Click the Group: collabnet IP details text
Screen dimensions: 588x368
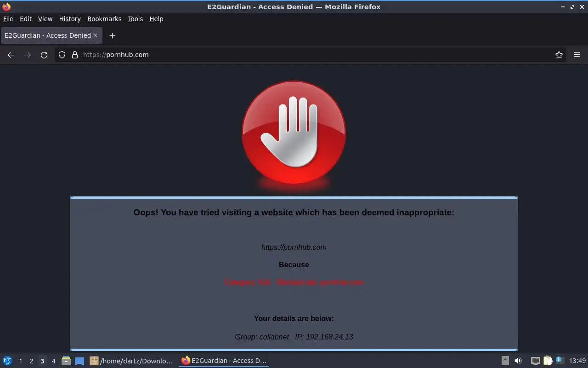(294, 337)
